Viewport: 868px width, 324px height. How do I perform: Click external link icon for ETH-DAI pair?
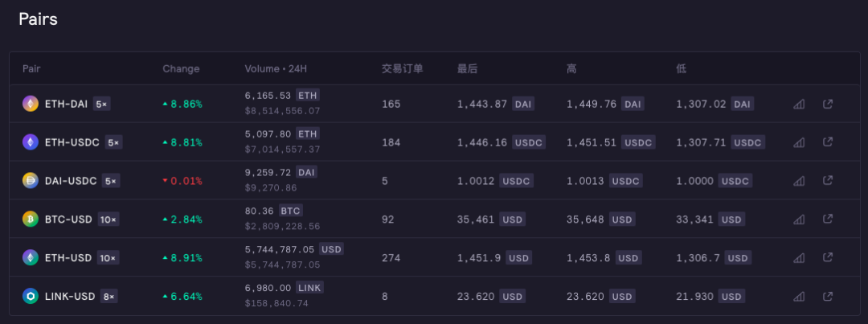pos(828,104)
